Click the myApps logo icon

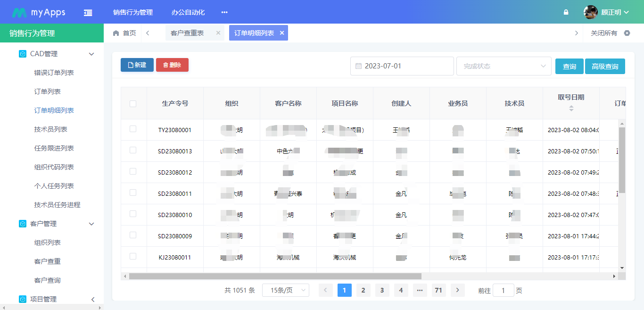click(x=19, y=11)
